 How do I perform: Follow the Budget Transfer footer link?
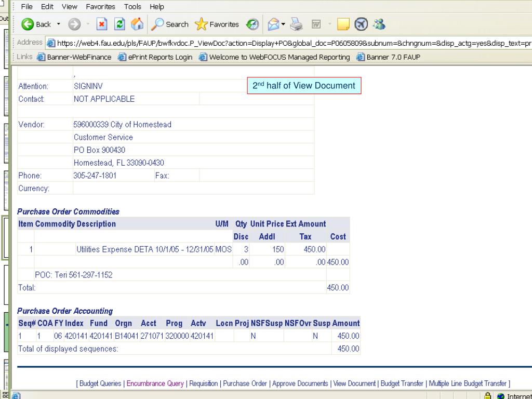click(x=402, y=383)
